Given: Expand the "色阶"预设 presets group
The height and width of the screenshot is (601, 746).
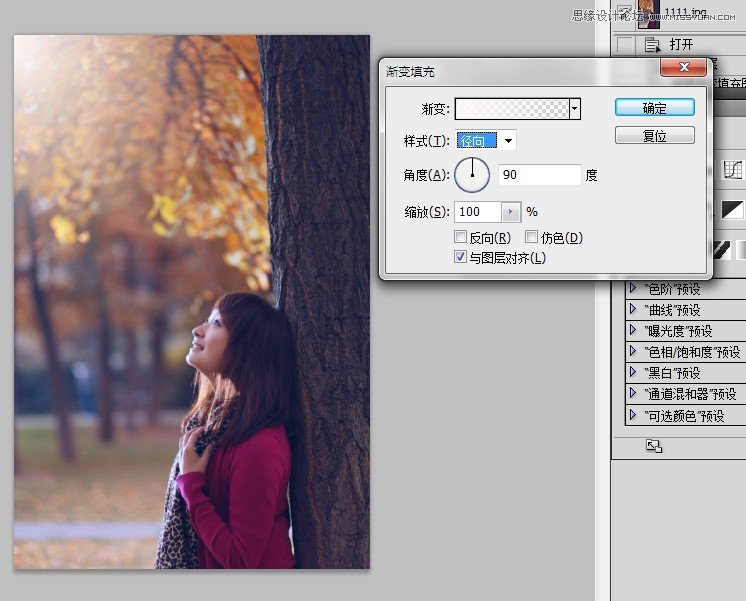Looking at the screenshot, I should [633, 288].
